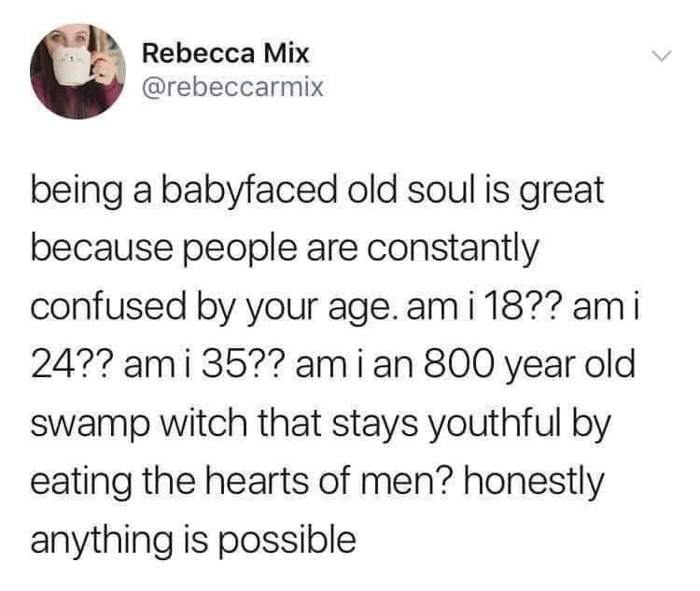Click the word 'honestly' in tweet

pos(534,484)
